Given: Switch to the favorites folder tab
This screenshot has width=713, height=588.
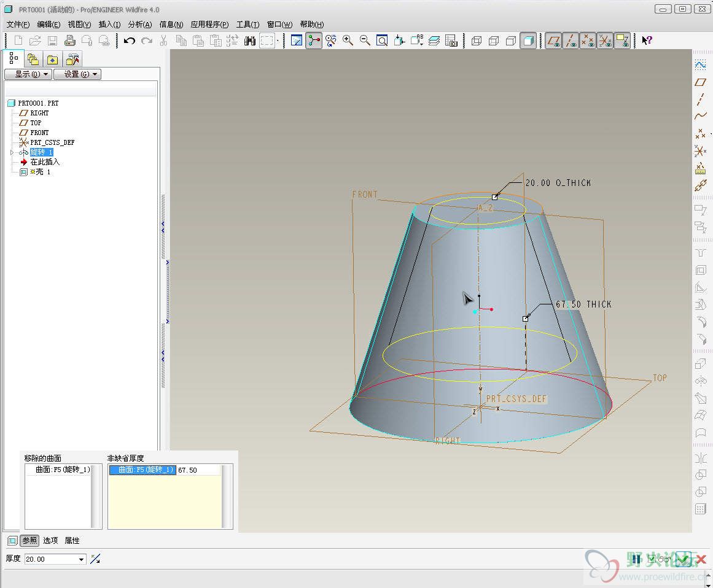Looking at the screenshot, I should tap(52, 59).
